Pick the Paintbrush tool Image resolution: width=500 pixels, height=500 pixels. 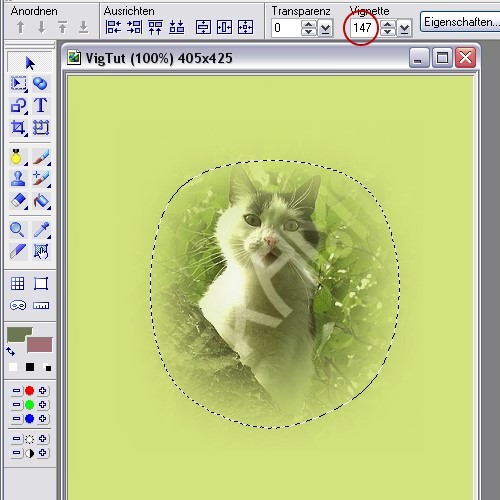[x=41, y=157]
